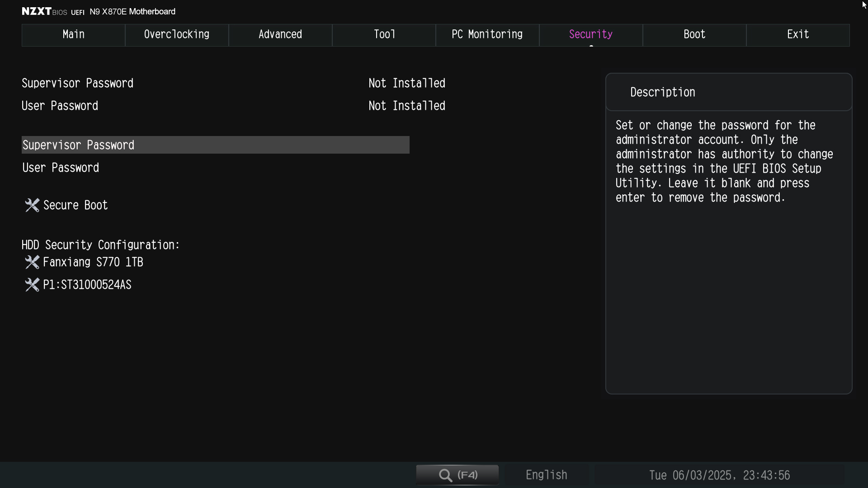The width and height of the screenshot is (868, 488).
Task: Click wrench icon beside P1:ST31000524AS
Action: (32, 285)
